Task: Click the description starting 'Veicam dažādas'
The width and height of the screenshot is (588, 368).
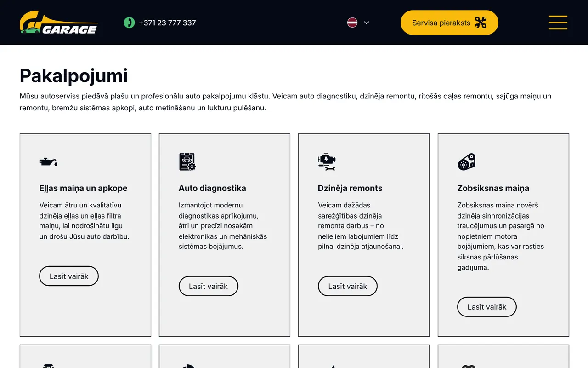Action: (361, 226)
